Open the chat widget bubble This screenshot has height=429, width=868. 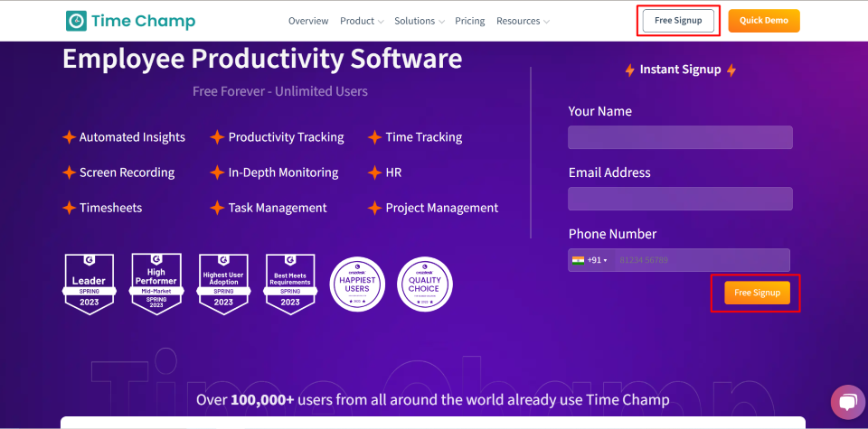(847, 402)
